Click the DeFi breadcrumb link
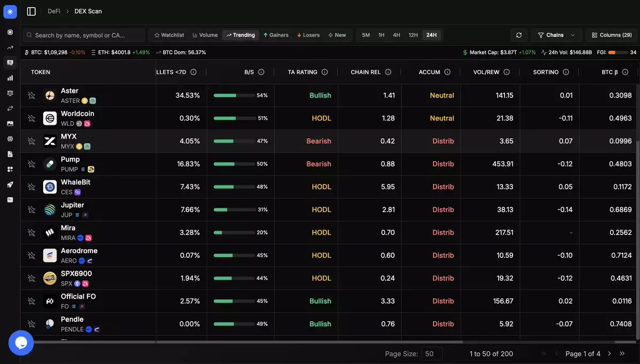Image resolution: width=640 pixels, height=364 pixels. pos(54,11)
